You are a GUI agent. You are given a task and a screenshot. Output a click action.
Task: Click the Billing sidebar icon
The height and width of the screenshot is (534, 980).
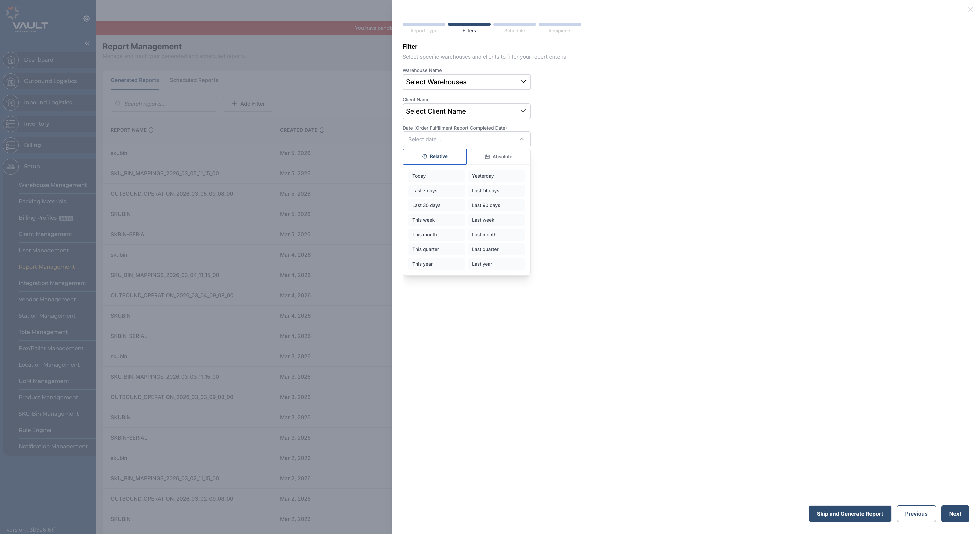click(x=11, y=145)
